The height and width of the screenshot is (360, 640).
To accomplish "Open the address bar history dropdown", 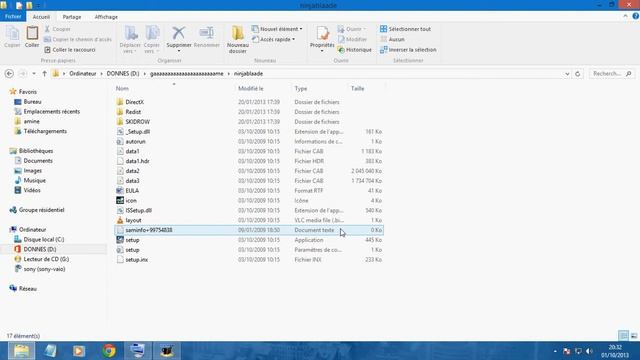I will point(567,74).
